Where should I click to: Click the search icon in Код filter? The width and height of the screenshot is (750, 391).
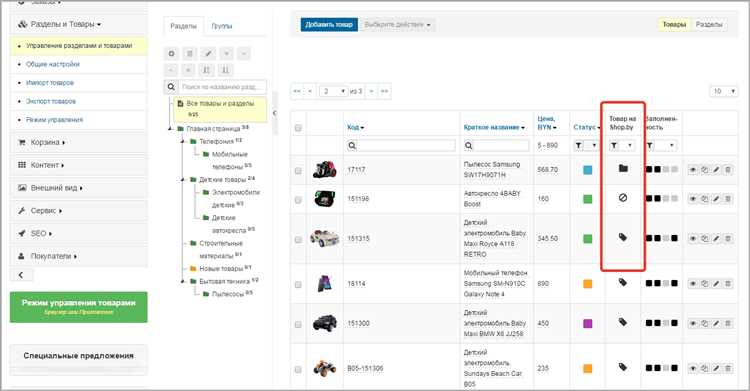coord(352,145)
